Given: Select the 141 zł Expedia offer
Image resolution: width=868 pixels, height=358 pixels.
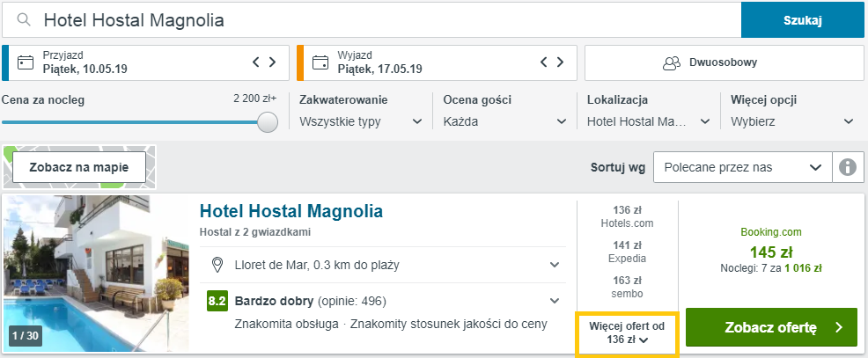Looking at the screenshot, I should coord(627,252).
